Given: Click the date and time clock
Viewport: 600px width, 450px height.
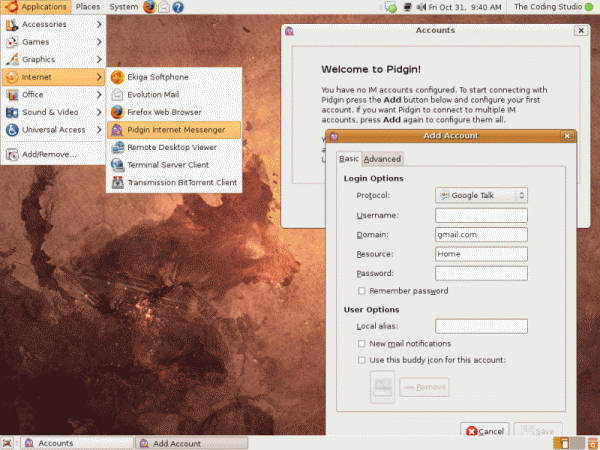Looking at the screenshot, I should click(465, 7).
